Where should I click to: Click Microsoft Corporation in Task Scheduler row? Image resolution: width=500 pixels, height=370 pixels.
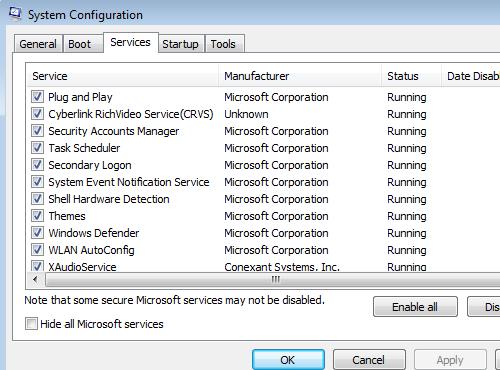(276, 148)
